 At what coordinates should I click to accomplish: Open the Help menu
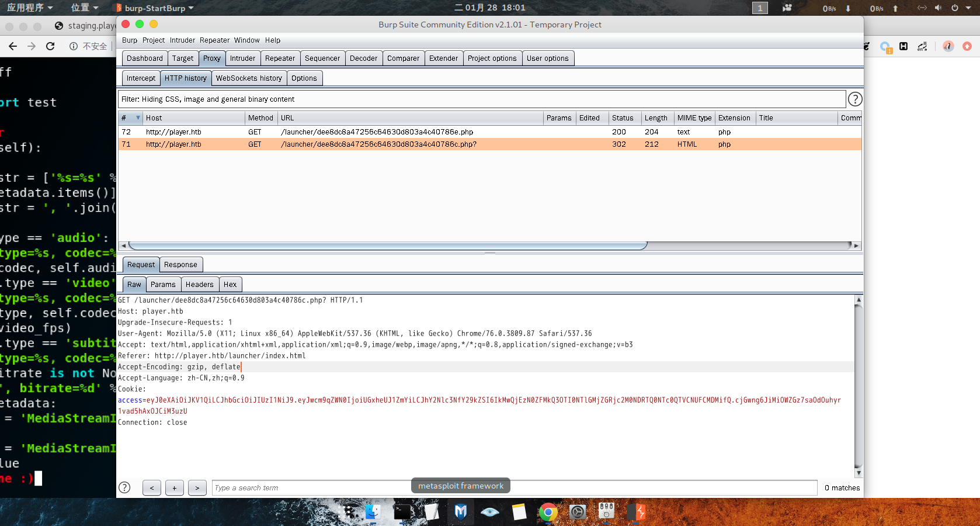273,40
